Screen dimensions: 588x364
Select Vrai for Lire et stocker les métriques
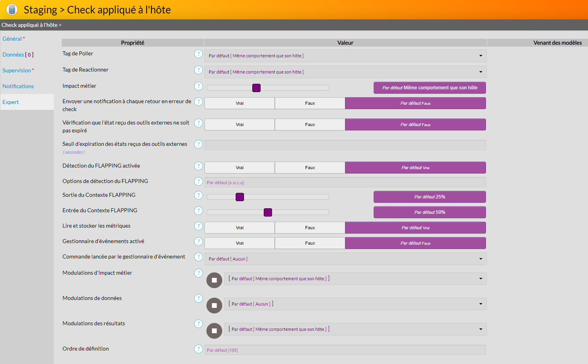coord(240,228)
